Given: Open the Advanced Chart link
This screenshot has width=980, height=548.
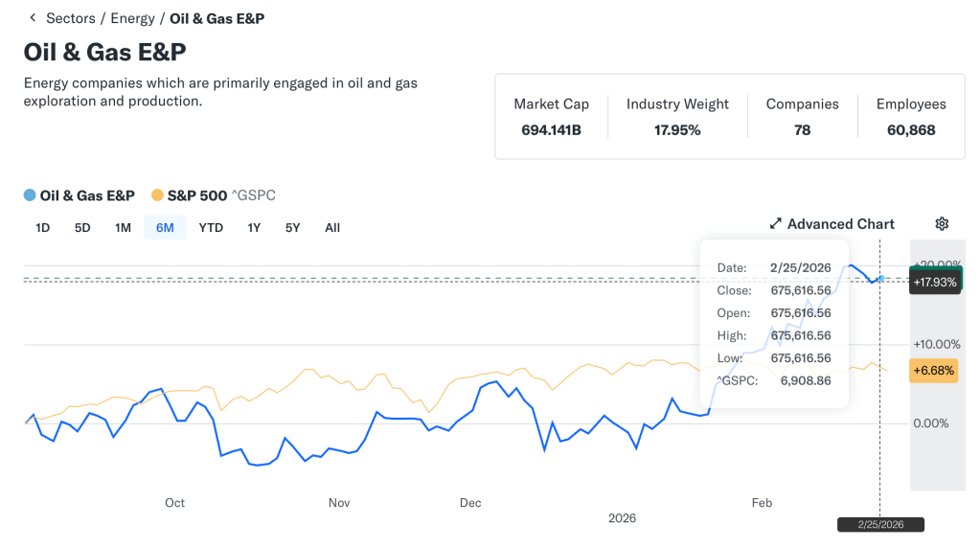Looking at the screenshot, I should click(x=840, y=224).
